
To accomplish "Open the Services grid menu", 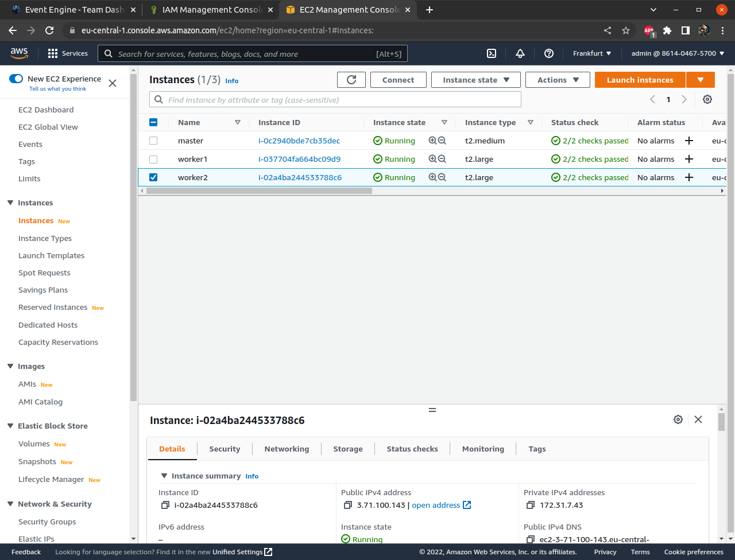I will point(68,53).
